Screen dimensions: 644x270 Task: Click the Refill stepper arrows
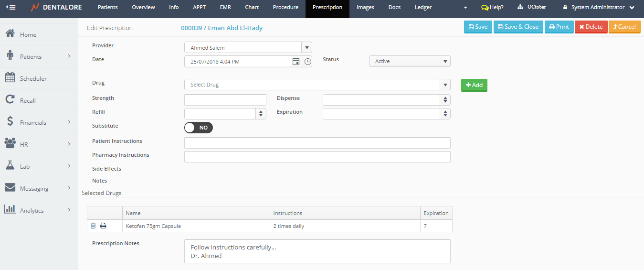261,114
